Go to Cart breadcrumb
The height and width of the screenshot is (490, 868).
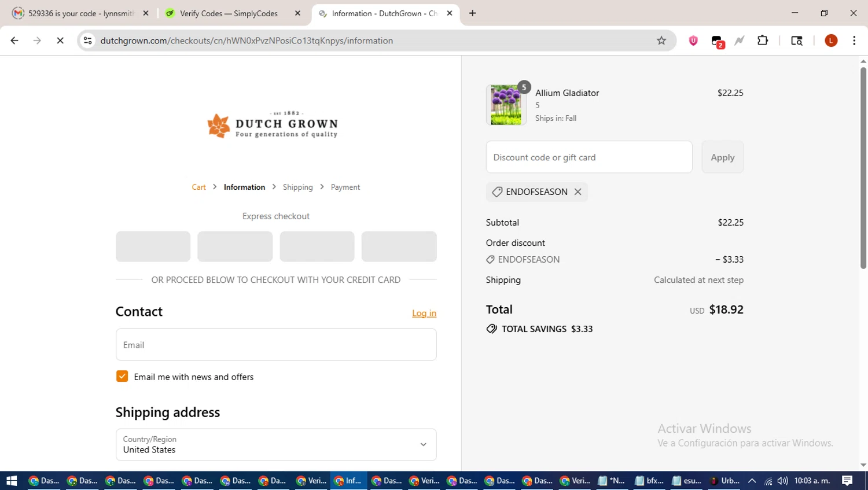(x=198, y=187)
